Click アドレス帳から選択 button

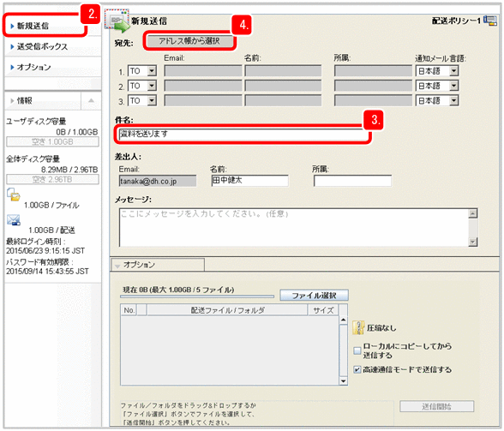pyautogui.click(x=189, y=41)
